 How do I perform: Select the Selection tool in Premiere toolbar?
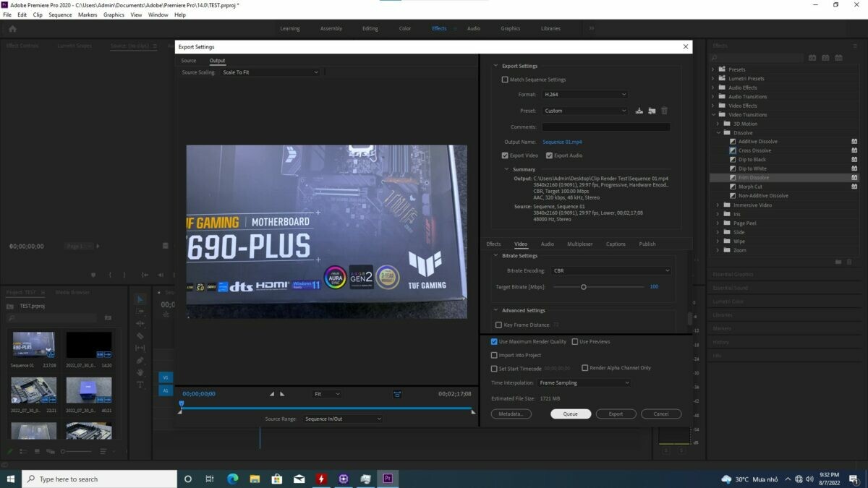click(x=140, y=299)
